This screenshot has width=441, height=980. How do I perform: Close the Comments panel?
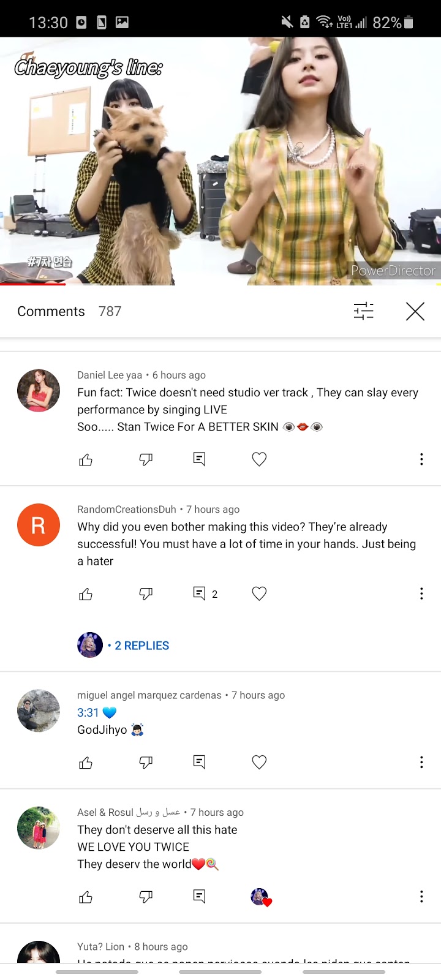click(x=415, y=311)
